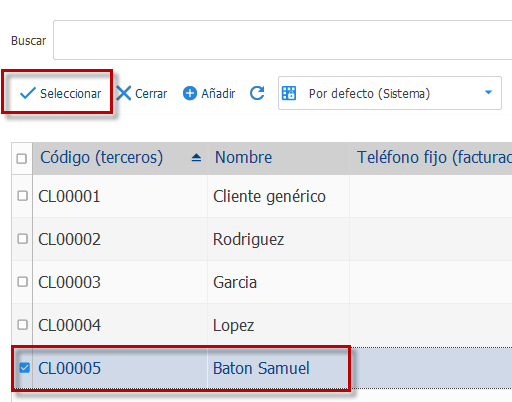The height and width of the screenshot is (402, 512).
Task: Toggle the select-all header checkbox
Action: coord(22,158)
